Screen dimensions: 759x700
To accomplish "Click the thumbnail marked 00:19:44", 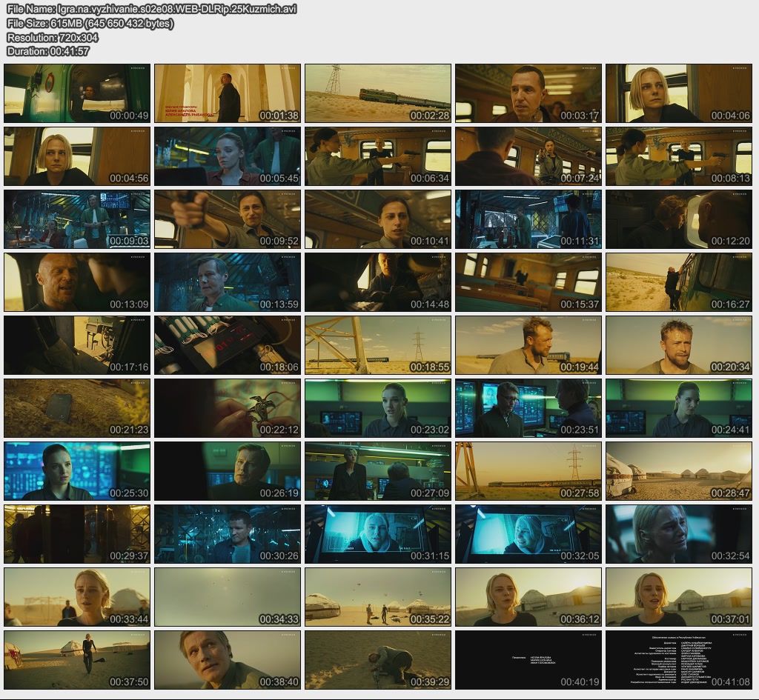I will [x=528, y=345].
